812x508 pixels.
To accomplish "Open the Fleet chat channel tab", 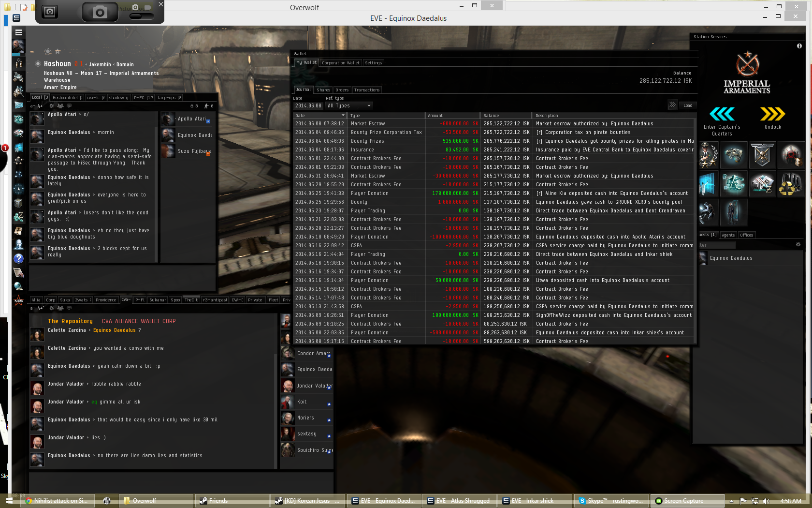I will (x=274, y=300).
